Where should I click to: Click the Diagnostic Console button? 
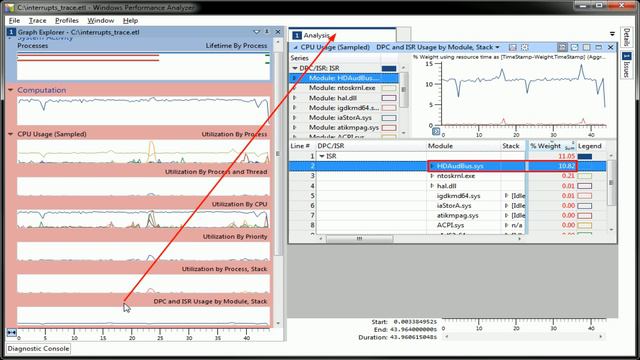pyautogui.click(x=38, y=349)
